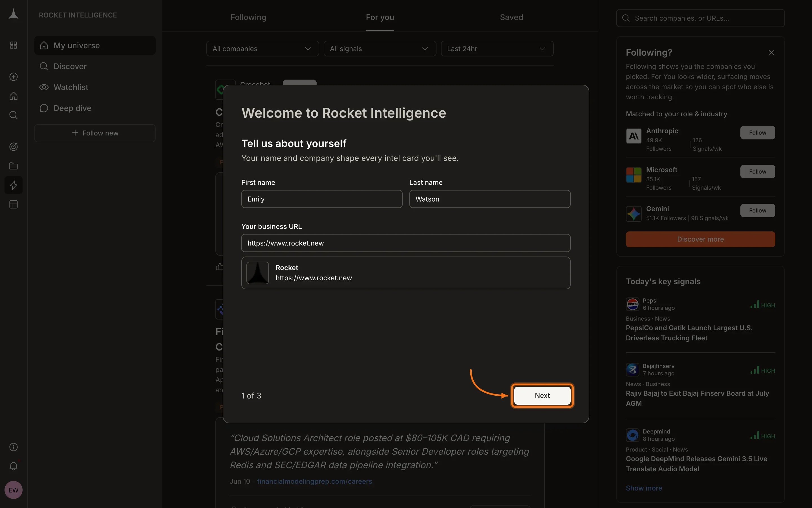
Task: Click the Bajajfinserv HIGH signal strength indicator
Action: [x=763, y=370]
